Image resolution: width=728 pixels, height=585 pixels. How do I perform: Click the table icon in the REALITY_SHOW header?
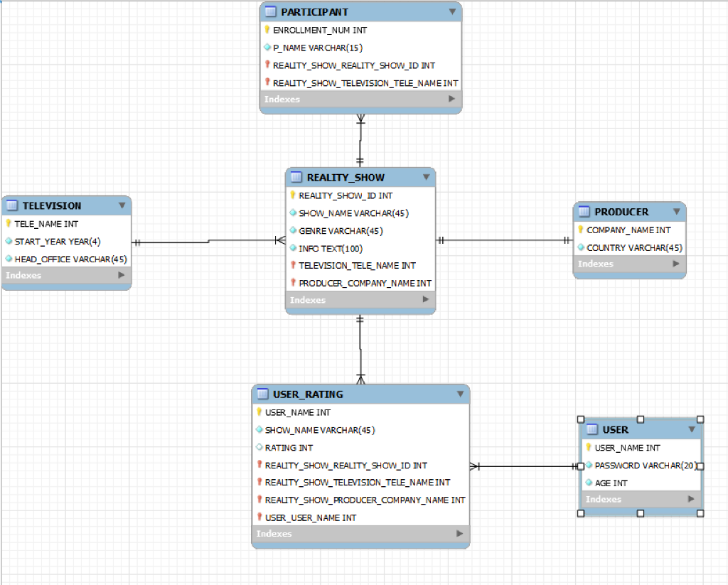click(296, 177)
